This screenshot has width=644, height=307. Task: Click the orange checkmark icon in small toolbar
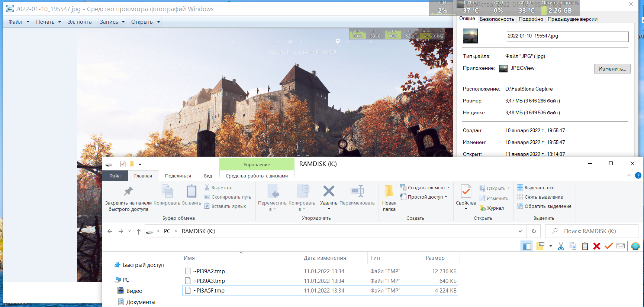click(609, 246)
